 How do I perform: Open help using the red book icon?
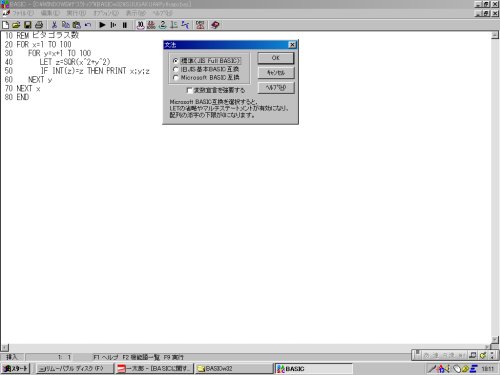point(215,25)
